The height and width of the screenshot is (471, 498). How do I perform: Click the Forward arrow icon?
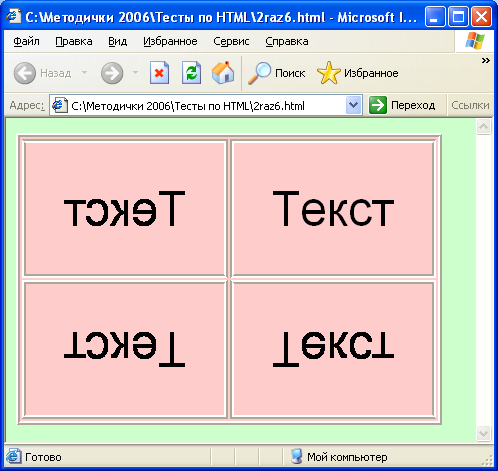pos(112,73)
